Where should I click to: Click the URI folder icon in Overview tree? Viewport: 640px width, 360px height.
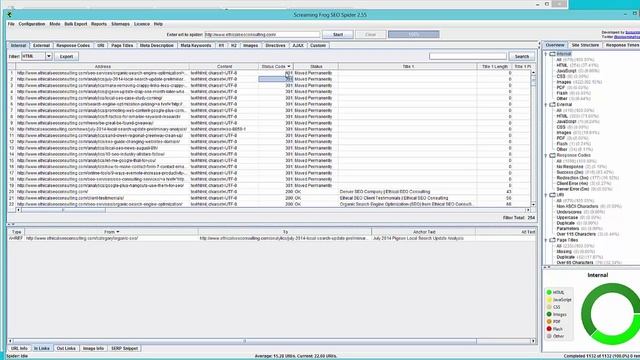pyautogui.click(x=552, y=195)
